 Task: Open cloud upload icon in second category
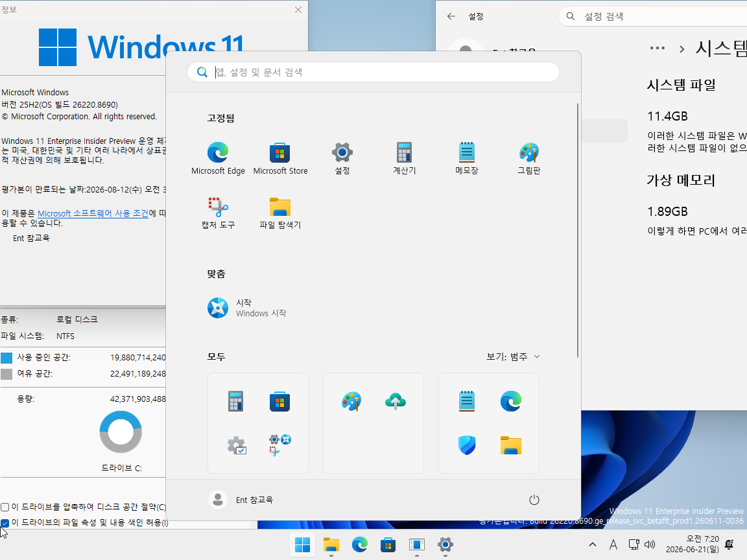396,401
